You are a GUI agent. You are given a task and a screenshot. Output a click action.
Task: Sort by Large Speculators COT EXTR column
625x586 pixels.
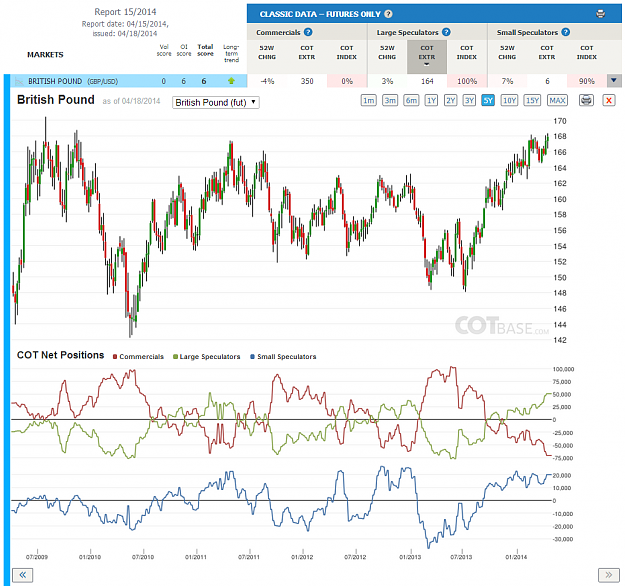pos(426,57)
